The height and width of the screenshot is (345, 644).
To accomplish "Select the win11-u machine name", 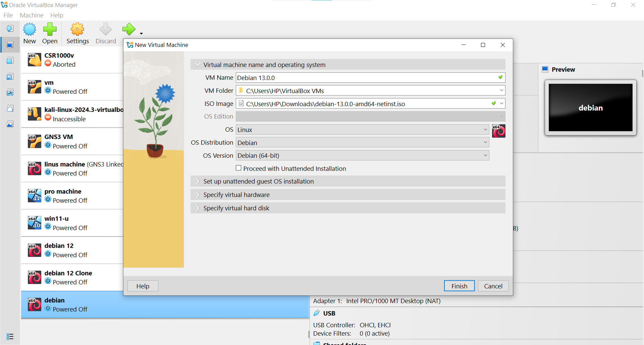I will (x=56, y=218).
